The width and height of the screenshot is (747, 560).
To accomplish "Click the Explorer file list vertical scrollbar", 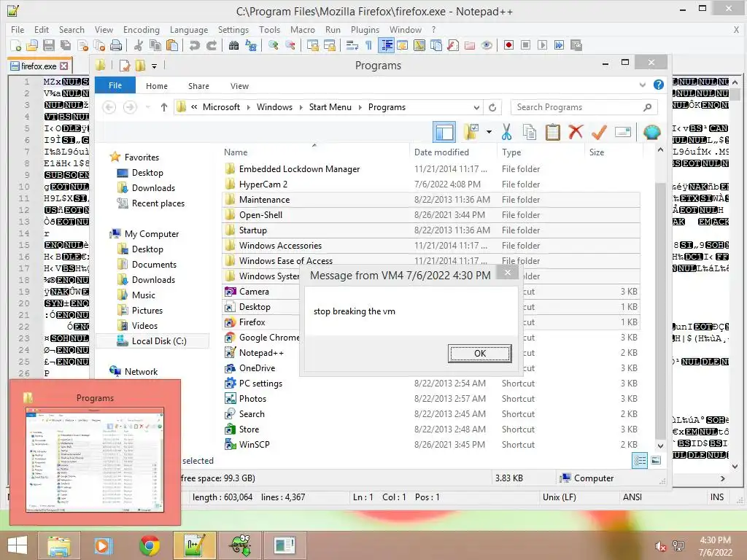I will 660,309.
